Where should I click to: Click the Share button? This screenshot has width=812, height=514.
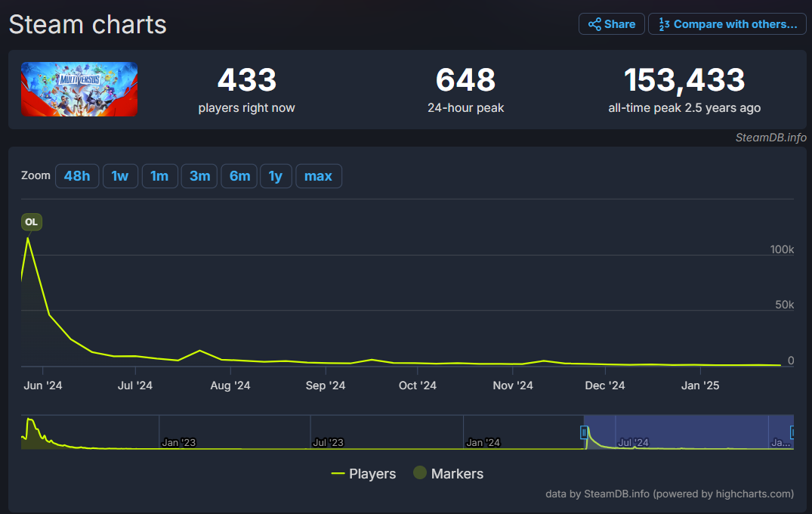click(x=611, y=24)
